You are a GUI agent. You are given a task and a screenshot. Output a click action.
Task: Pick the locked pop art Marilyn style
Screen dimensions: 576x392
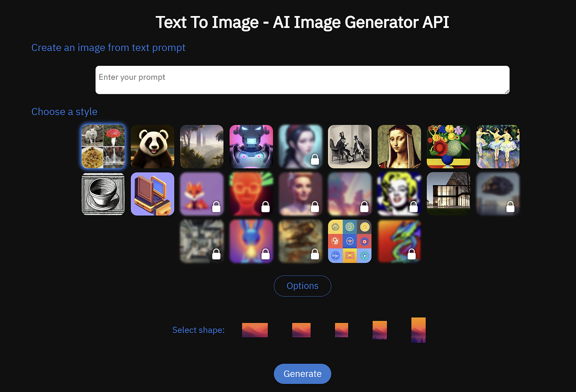[399, 194]
